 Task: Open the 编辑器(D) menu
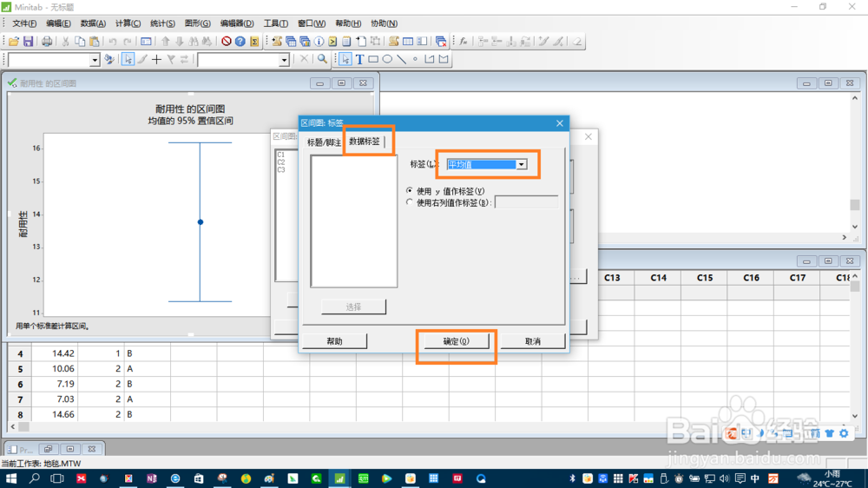point(237,23)
